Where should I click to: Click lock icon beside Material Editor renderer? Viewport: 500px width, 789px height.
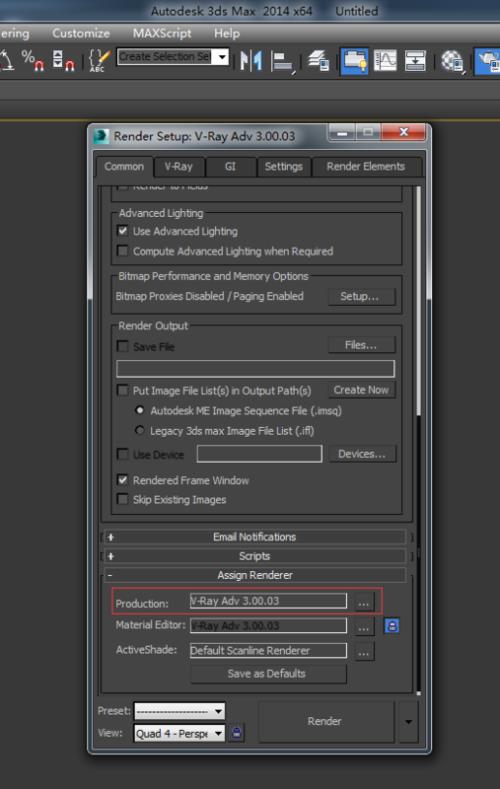coord(392,626)
